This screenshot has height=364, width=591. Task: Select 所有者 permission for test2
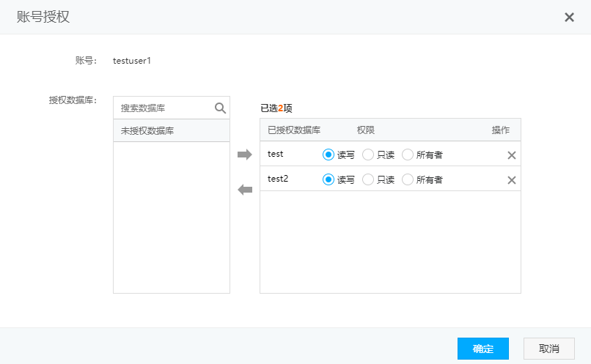[408, 179]
